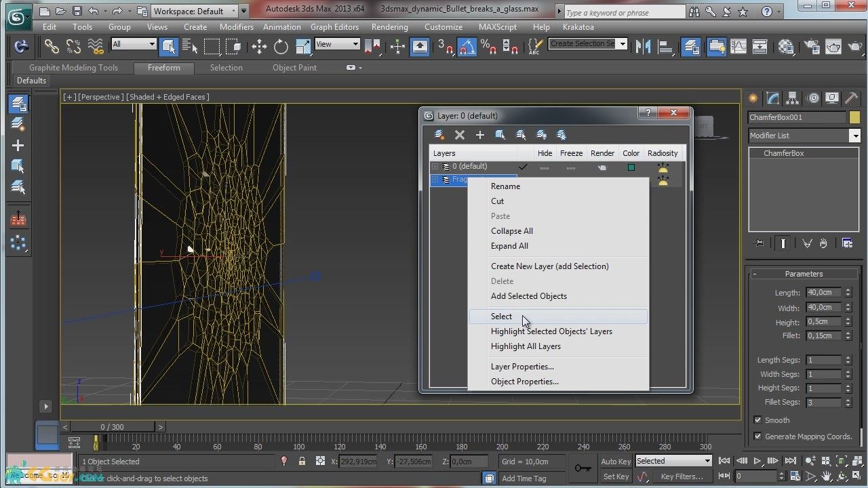The image size is (868, 488).
Task: Switch to the Object Paint tab
Action: [294, 68]
